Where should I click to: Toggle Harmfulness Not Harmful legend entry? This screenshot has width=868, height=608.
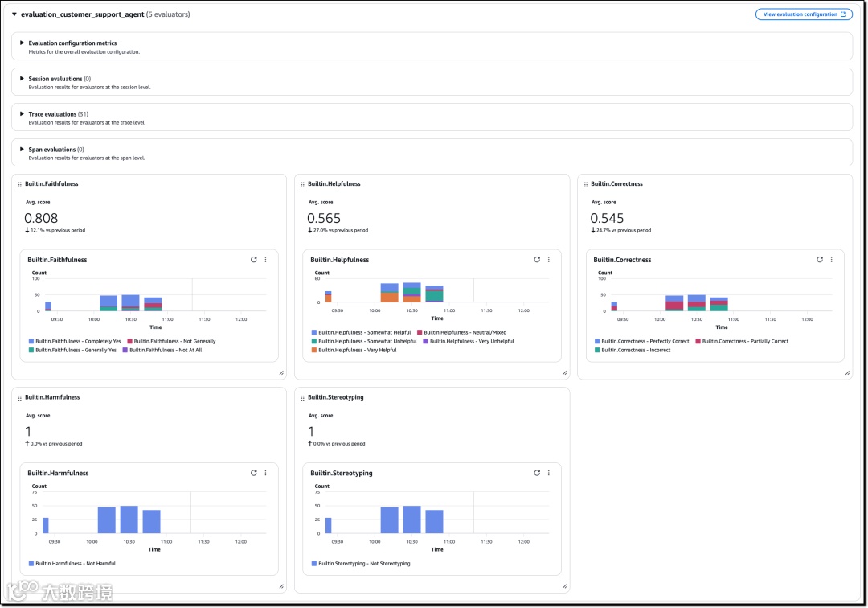(72, 563)
